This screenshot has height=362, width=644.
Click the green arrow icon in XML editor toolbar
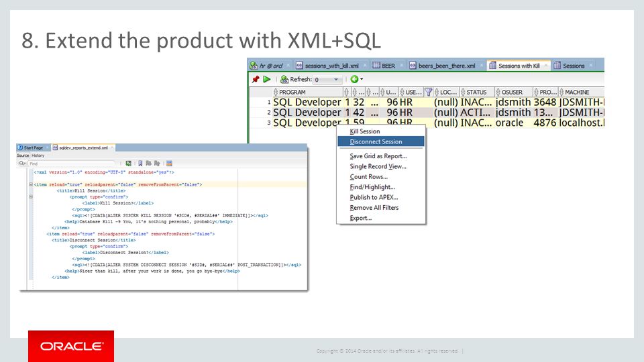[x=129, y=164]
